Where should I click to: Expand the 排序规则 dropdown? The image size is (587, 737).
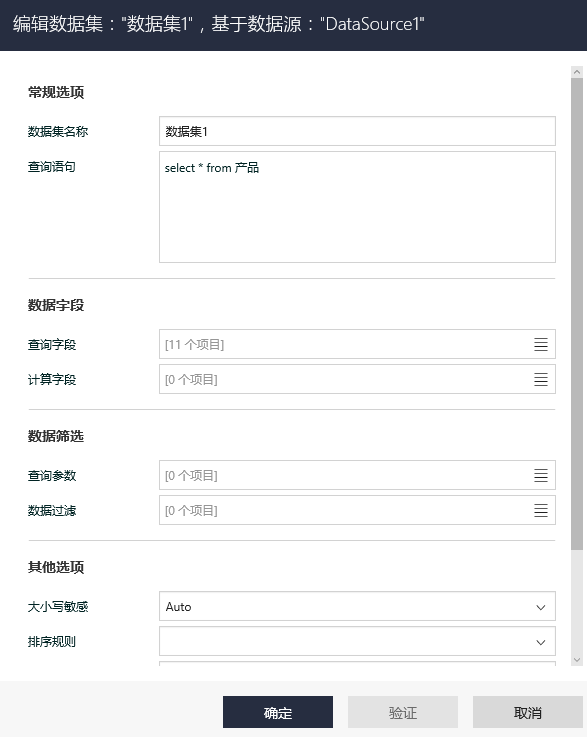click(357, 641)
